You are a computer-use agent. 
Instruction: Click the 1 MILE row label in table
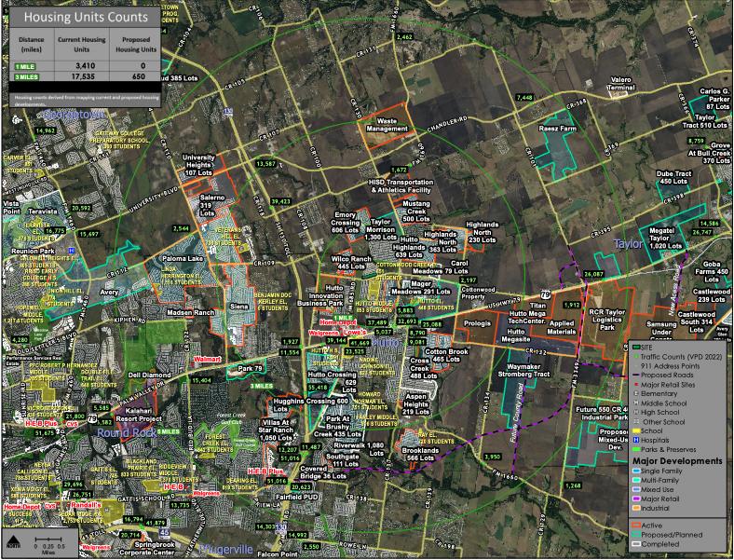pos(26,66)
